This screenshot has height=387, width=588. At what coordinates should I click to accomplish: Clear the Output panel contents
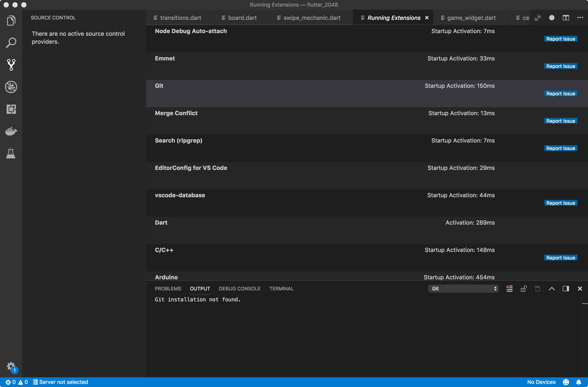[509, 288]
